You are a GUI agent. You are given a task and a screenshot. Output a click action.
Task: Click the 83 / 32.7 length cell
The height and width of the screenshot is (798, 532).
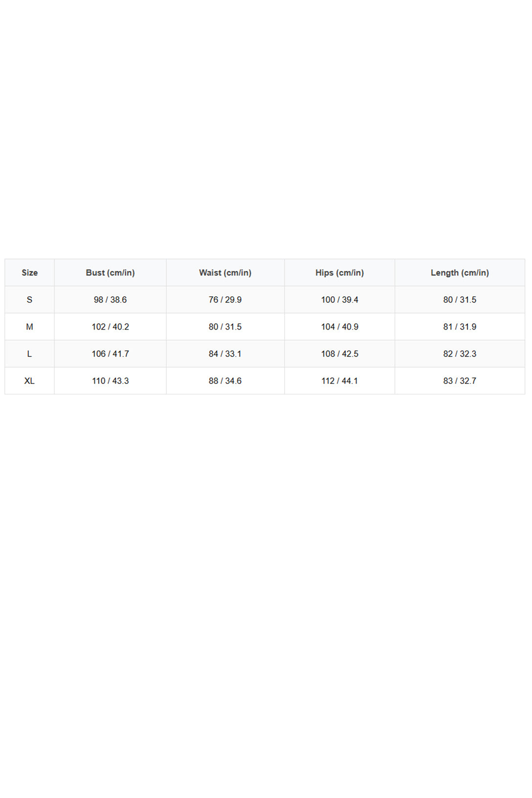[x=460, y=380]
